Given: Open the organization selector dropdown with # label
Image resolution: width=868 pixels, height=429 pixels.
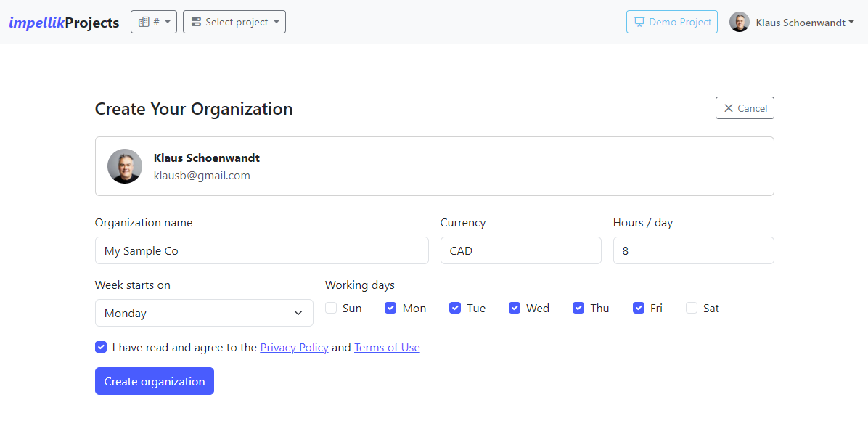Looking at the screenshot, I should (x=154, y=23).
